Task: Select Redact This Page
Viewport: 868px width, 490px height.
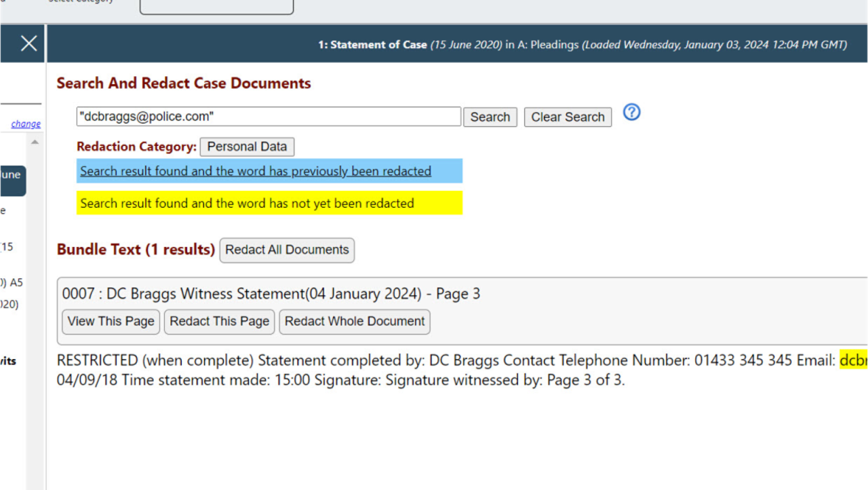Action: (219, 322)
